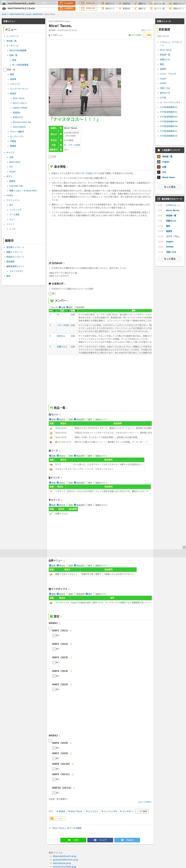Viewport: 186px width, 868px height.
Task: Click the edit pencil next to 歴史
Action: 61,617
